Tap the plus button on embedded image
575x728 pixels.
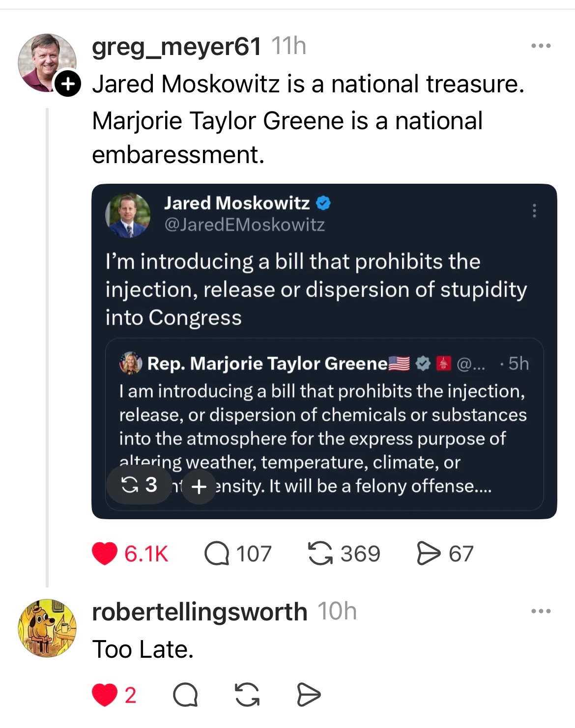click(x=199, y=487)
